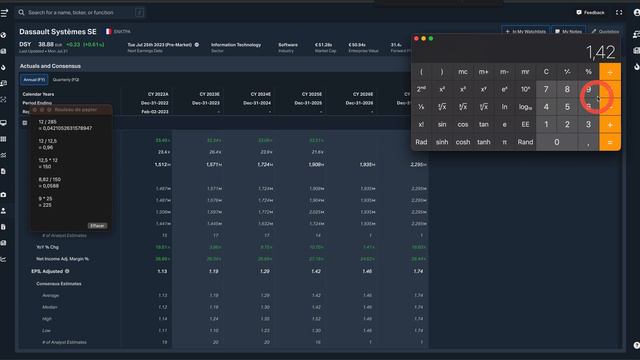The image size is (640, 360).
Task: Click the '9 * 25' entry in paper tape
Action: pos(45,199)
